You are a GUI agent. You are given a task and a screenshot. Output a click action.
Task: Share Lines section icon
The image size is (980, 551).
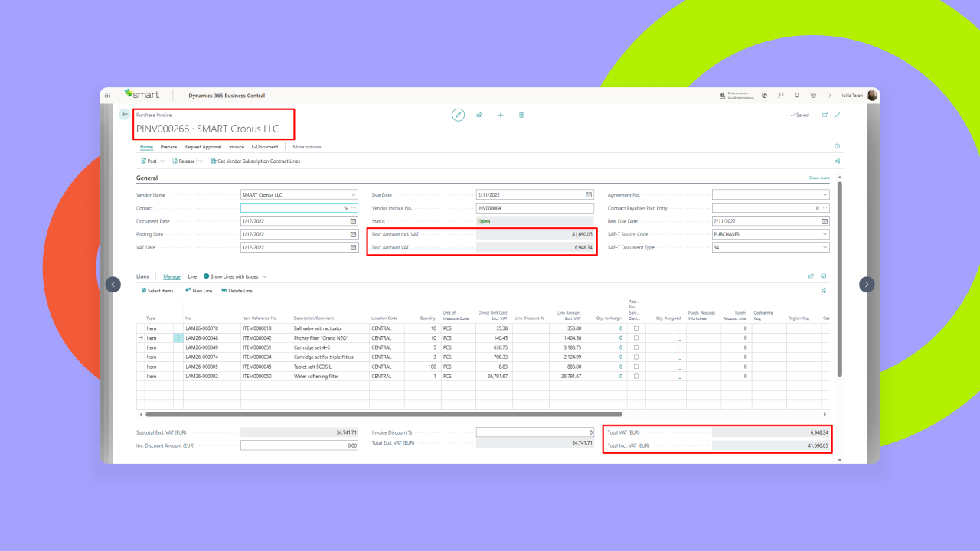tap(811, 276)
